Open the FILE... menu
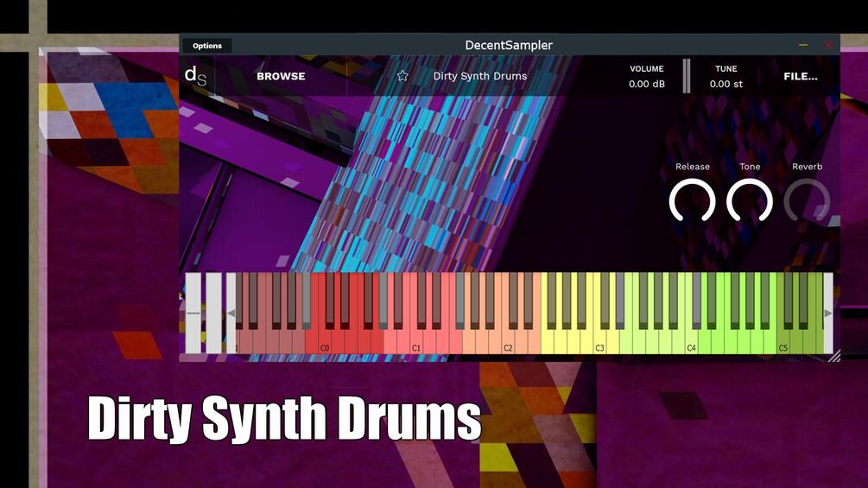 [801, 76]
